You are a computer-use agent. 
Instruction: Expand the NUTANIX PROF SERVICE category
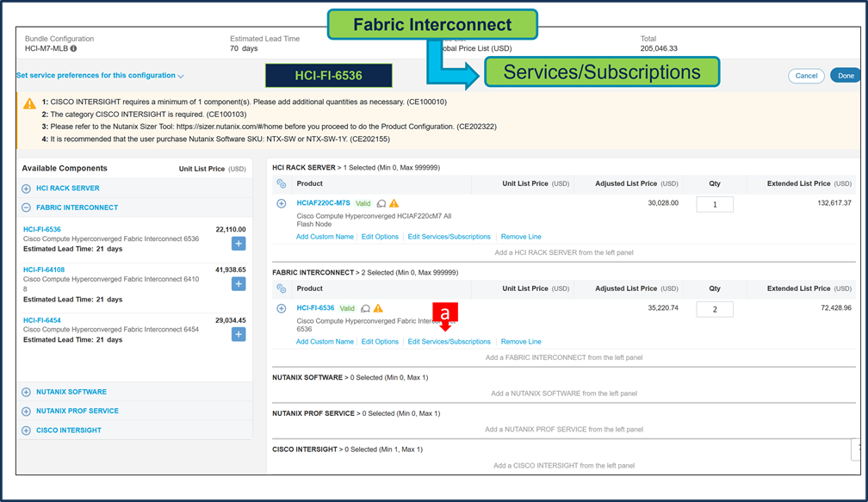(26, 412)
